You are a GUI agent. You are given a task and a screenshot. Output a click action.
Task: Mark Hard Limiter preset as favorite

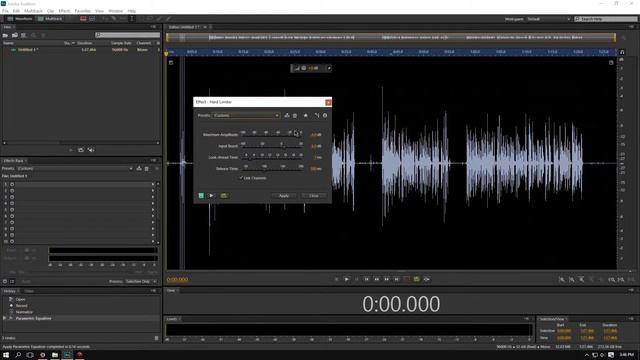(306, 116)
